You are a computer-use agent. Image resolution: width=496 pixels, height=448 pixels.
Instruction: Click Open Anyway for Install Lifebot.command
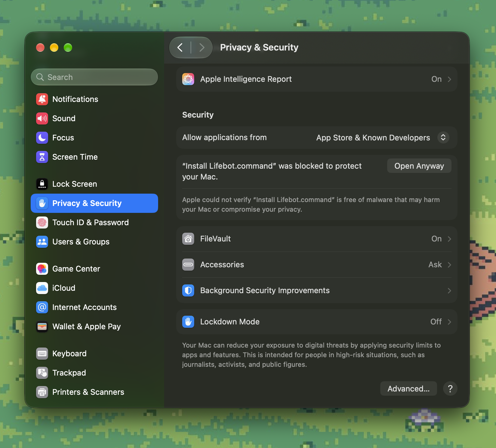coord(419,166)
